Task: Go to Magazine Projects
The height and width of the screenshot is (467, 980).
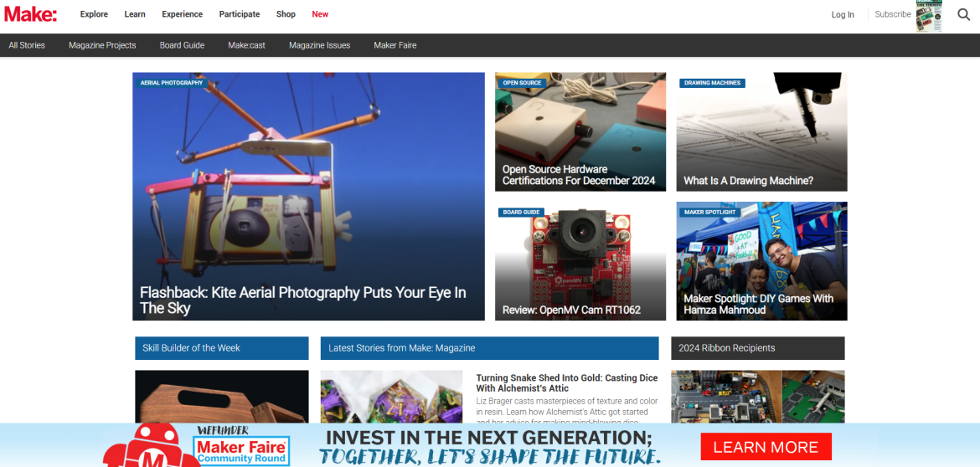Action: (x=102, y=45)
